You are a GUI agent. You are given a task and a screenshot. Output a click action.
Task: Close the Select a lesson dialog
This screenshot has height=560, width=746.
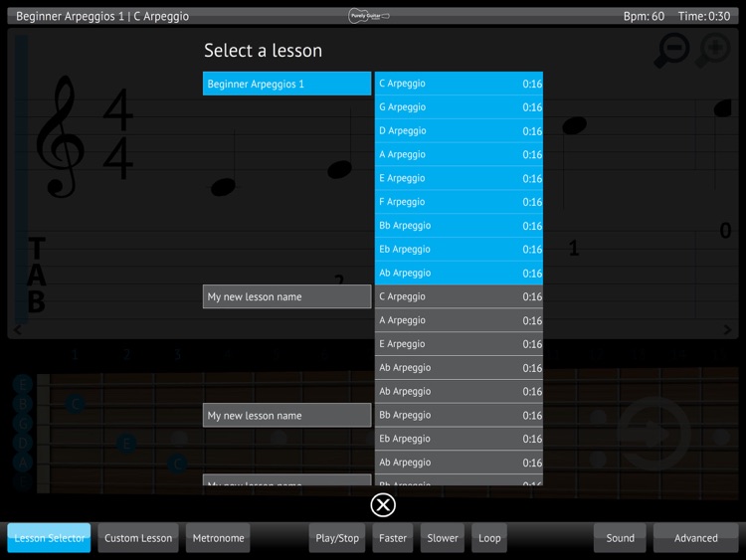click(383, 505)
